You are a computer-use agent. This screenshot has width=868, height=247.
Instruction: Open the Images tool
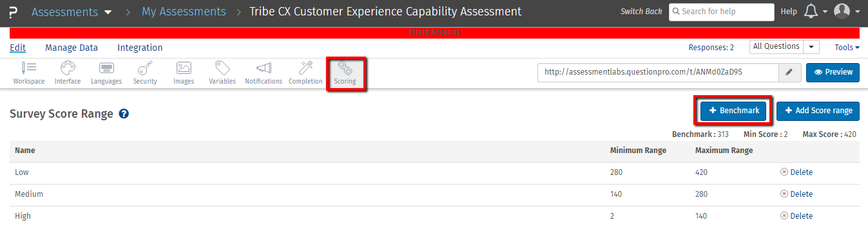pyautogui.click(x=184, y=73)
